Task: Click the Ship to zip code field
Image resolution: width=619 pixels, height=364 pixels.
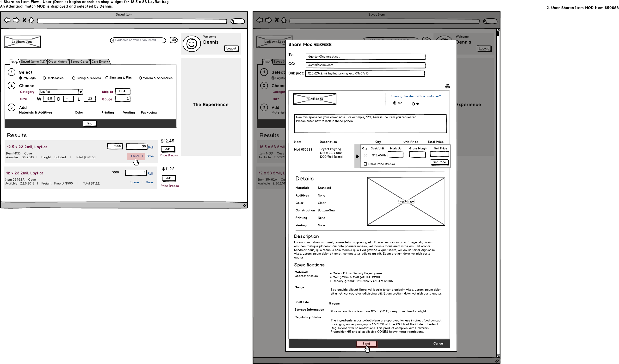Action: click(123, 91)
